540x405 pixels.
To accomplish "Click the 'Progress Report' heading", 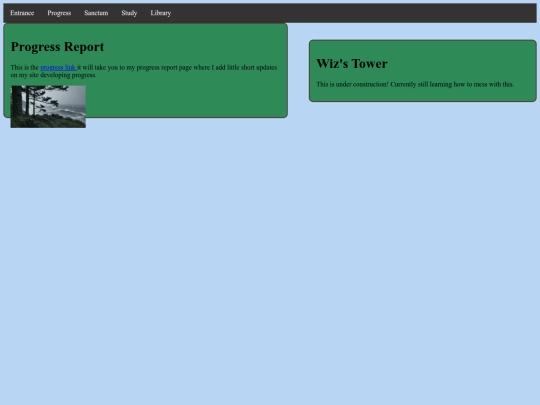I will [57, 47].
